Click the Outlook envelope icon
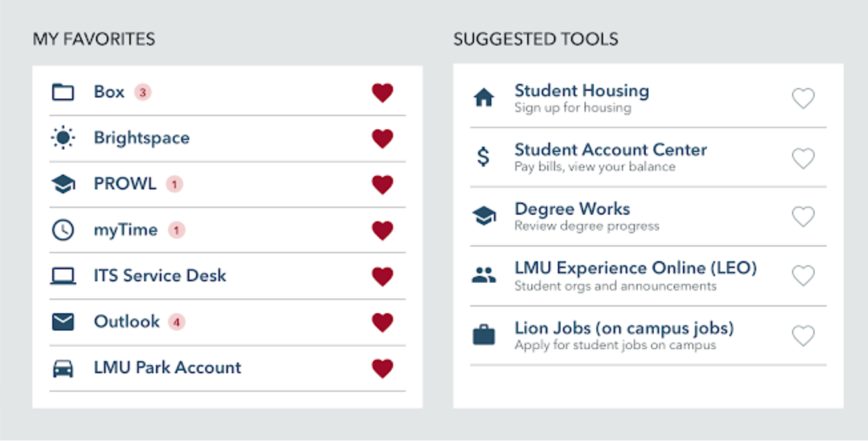The height and width of the screenshot is (441, 868). tap(63, 322)
